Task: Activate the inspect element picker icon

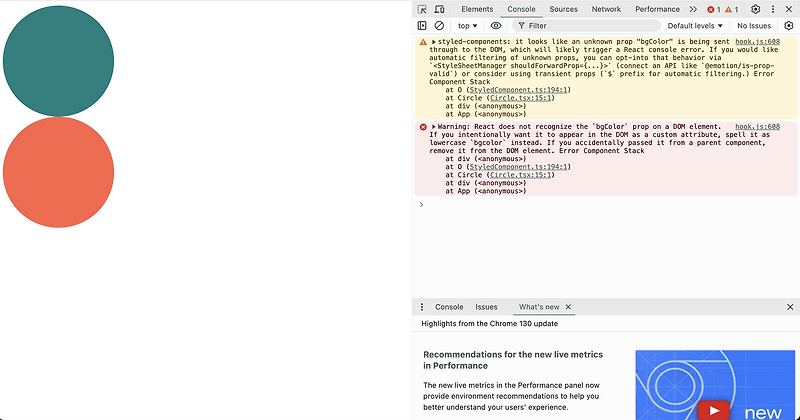Action: pyautogui.click(x=422, y=9)
